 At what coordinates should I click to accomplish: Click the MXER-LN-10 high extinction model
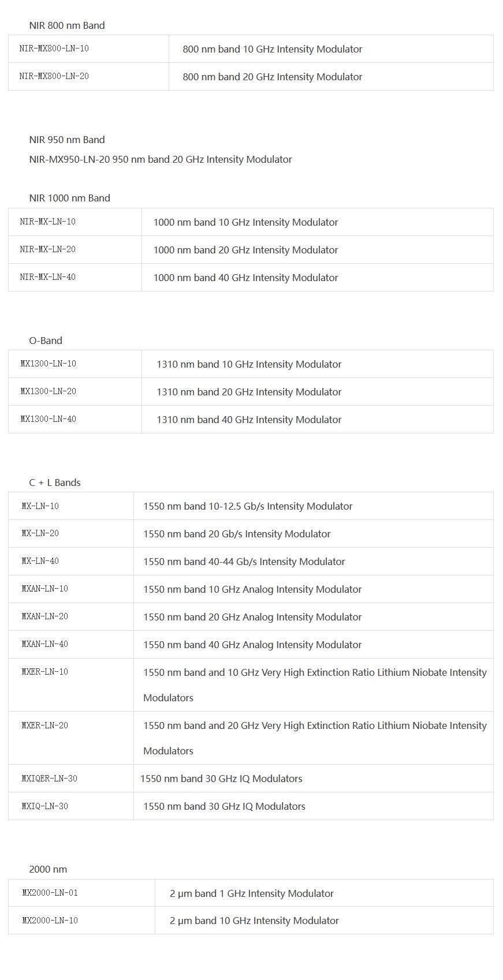45,672
